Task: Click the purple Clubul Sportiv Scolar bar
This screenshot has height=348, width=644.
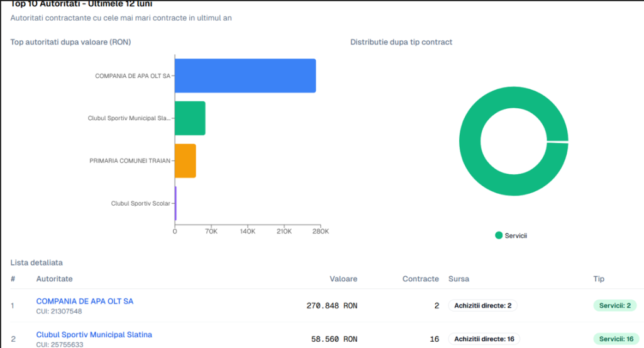Action: [x=175, y=203]
